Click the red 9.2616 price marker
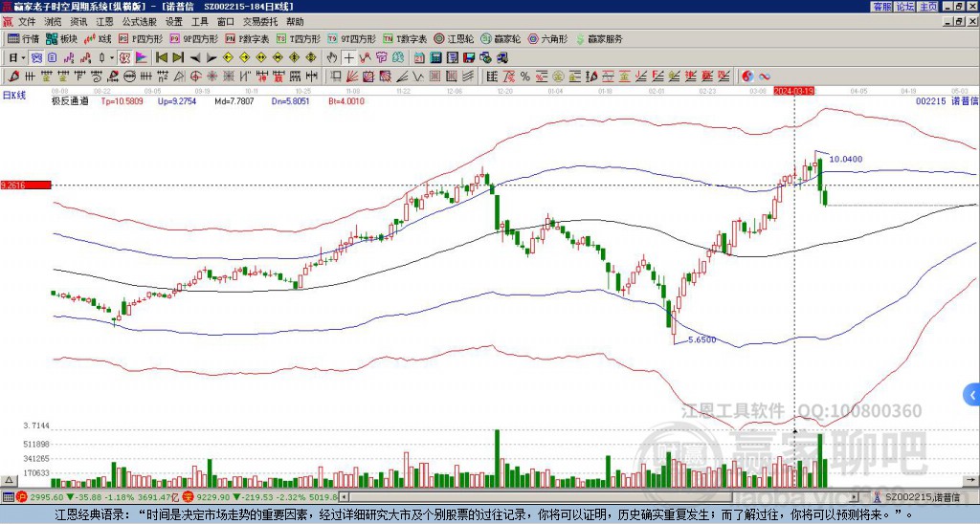The image size is (980, 524). click(x=26, y=185)
